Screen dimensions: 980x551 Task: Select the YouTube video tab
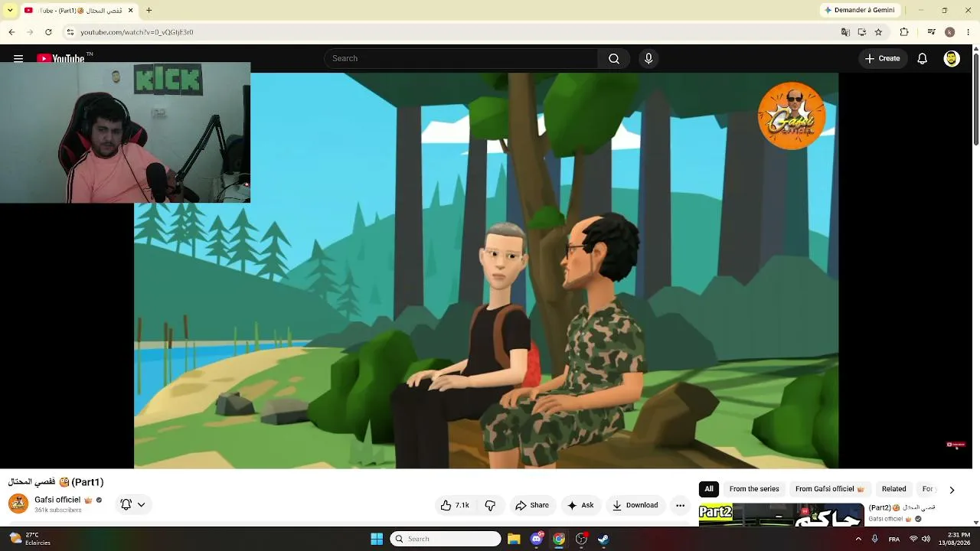click(x=79, y=10)
